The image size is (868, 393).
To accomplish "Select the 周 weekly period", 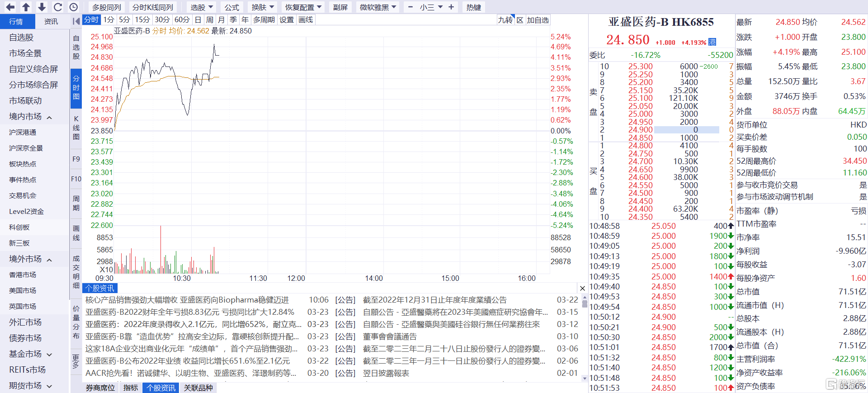I will [x=210, y=20].
